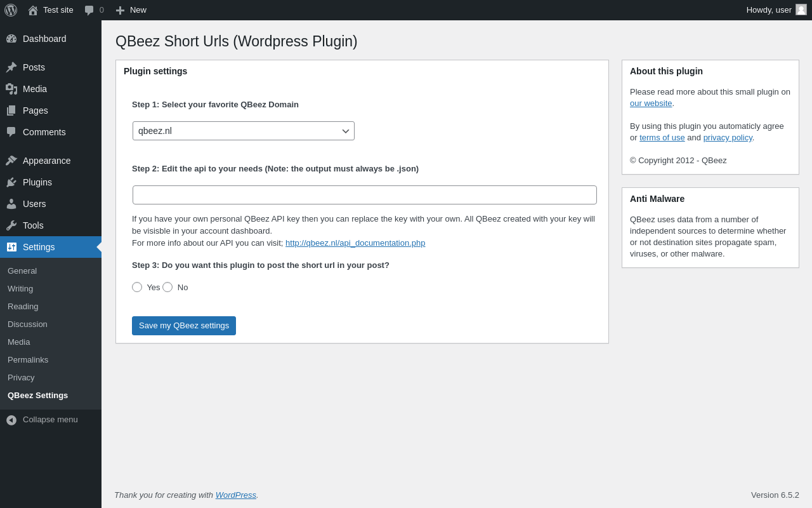Open the Permalinks settings submenu
812x508 pixels.
(28, 360)
